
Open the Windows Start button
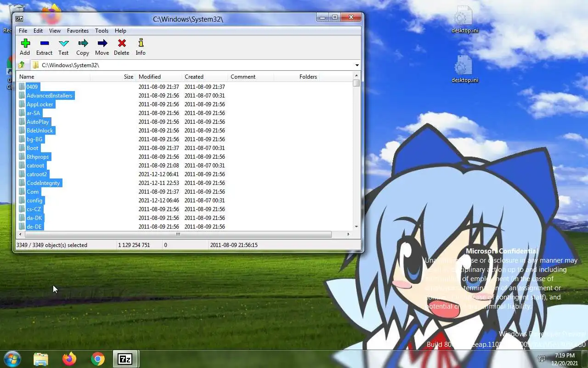(12, 358)
